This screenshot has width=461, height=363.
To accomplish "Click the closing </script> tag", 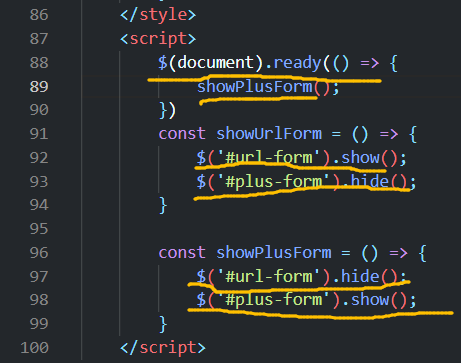I will coord(163,348).
